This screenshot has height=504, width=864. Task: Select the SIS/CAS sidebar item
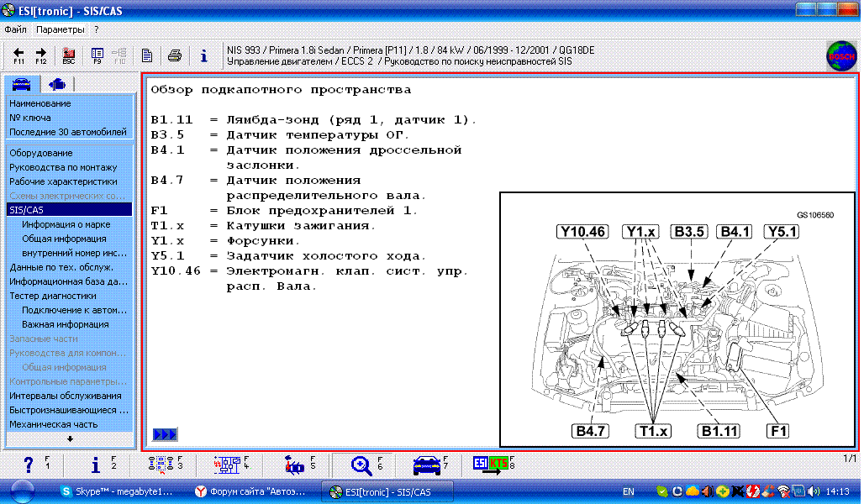pyautogui.click(x=70, y=210)
